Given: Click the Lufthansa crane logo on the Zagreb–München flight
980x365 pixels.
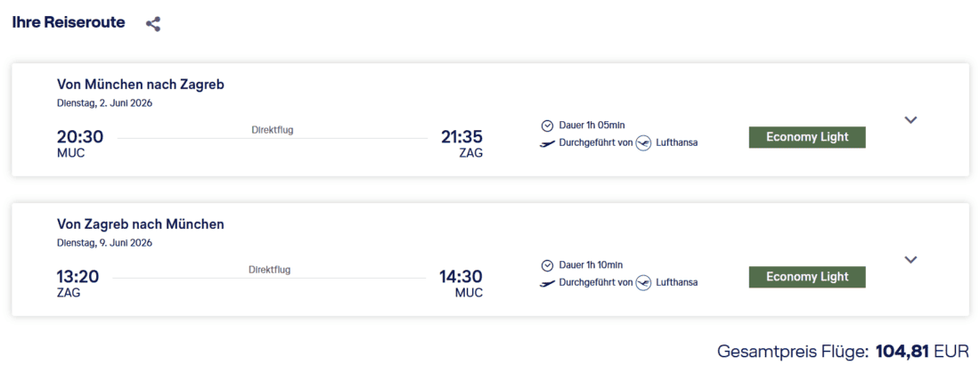Looking at the screenshot, I should pyautogui.click(x=644, y=283).
